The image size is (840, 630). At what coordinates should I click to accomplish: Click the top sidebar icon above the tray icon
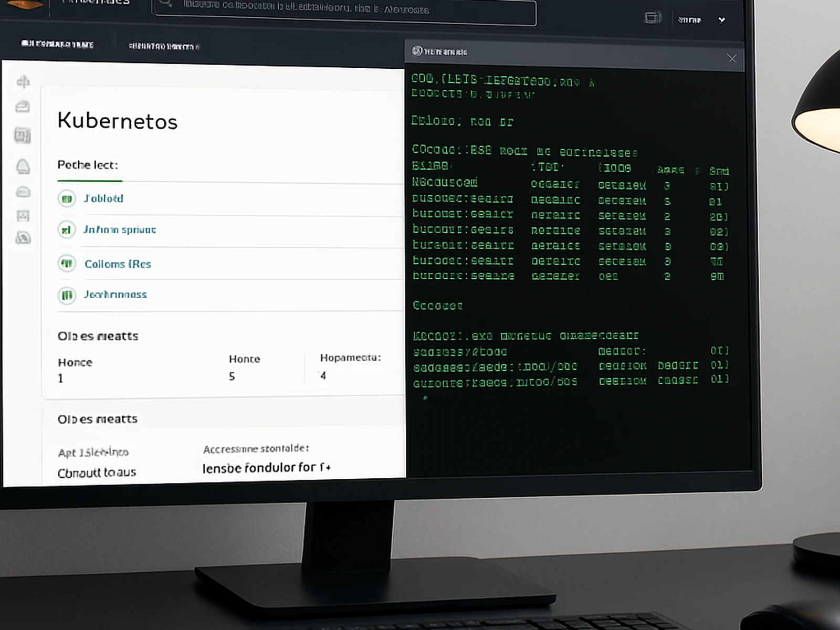point(23,81)
